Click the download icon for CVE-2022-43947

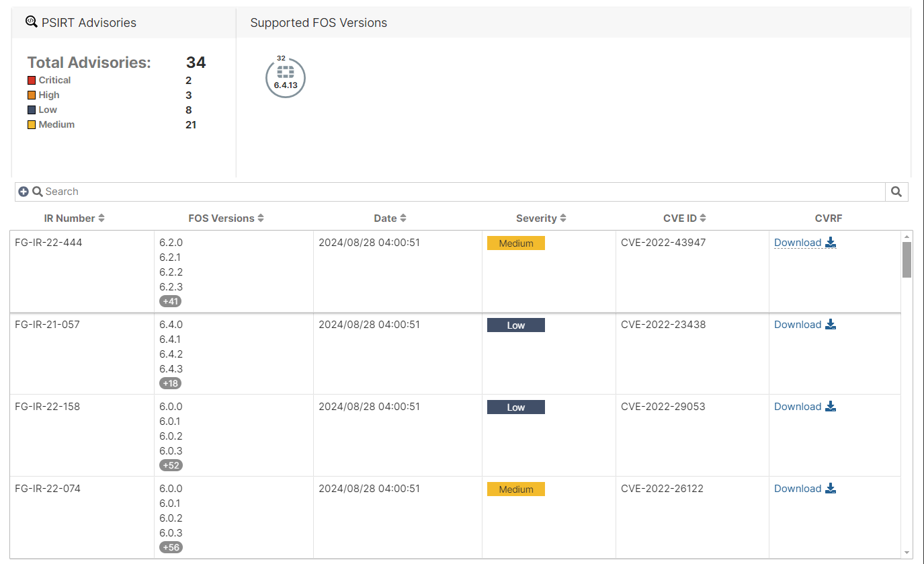click(831, 242)
